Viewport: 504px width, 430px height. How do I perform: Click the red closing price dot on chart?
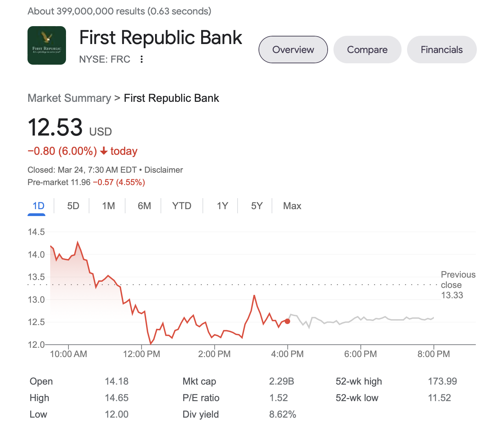287,321
